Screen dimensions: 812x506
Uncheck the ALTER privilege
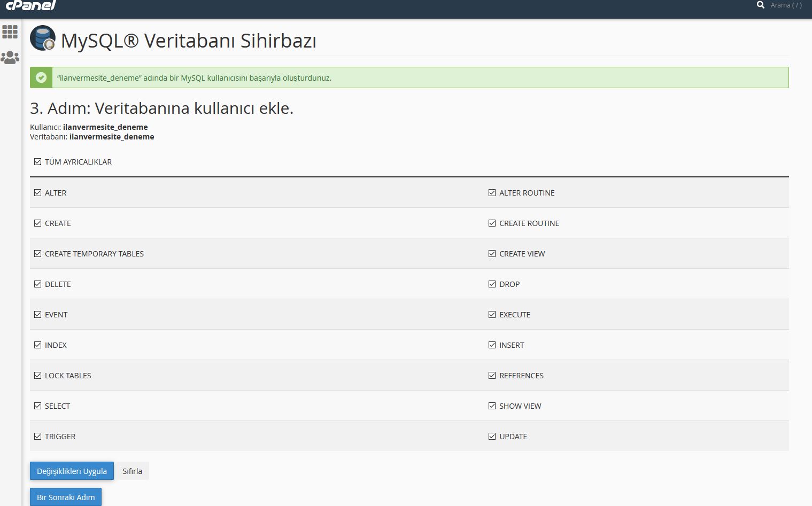coord(37,193)
